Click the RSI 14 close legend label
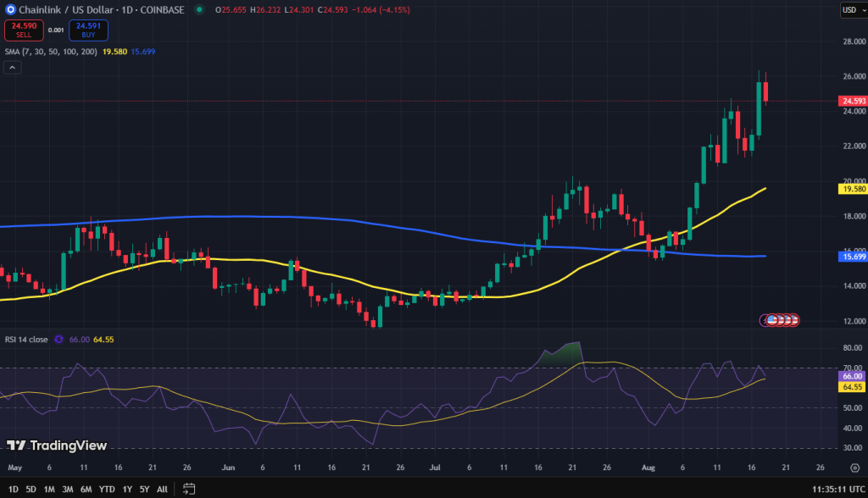 click(26, 339)
